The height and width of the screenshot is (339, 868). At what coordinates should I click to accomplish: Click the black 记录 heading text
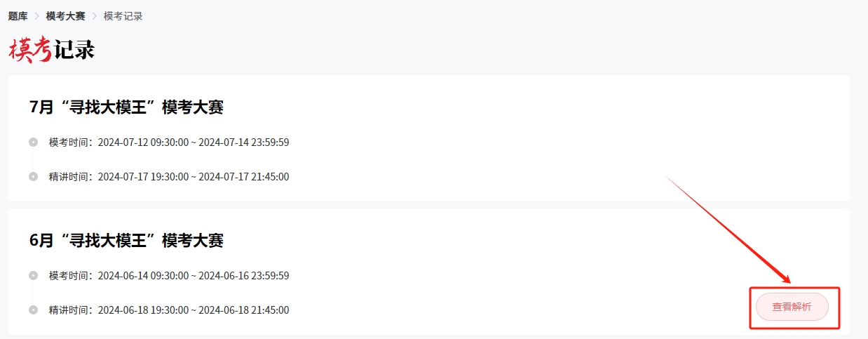(x=74, y=50)
